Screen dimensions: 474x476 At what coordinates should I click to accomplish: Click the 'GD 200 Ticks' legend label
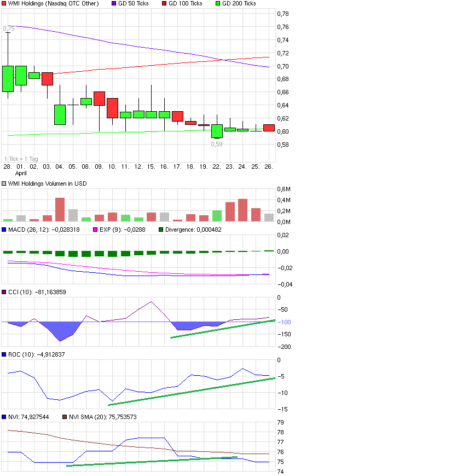pyautogui.click(x=239, y=4)
